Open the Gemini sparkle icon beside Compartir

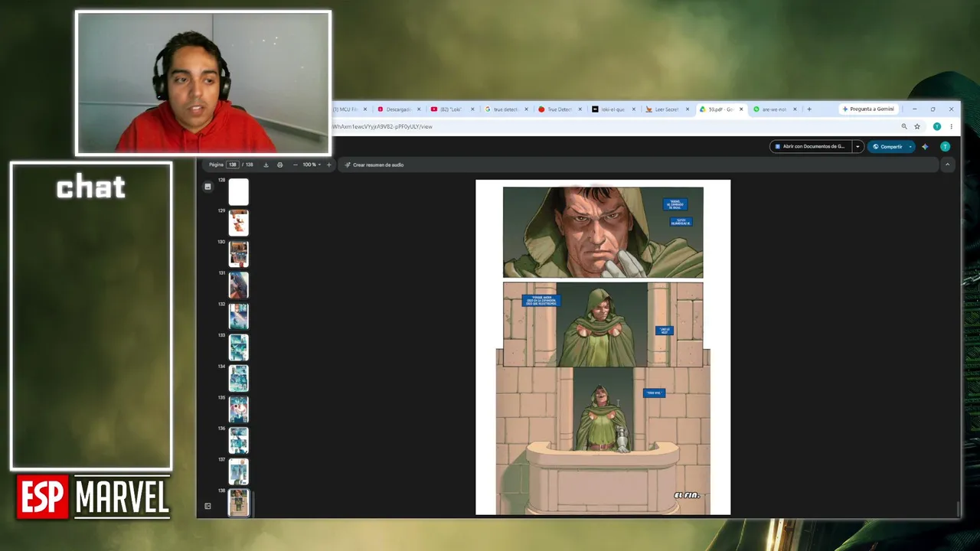click(925, 146)
